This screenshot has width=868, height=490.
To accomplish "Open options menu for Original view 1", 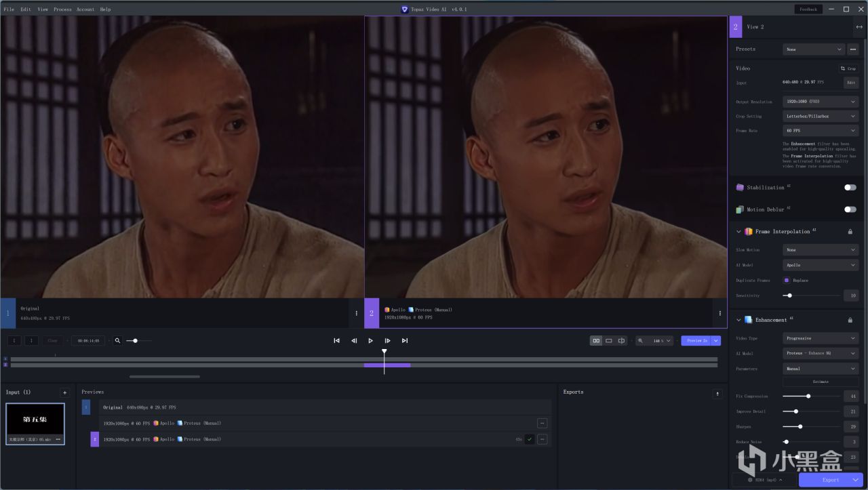I will [357, 313].
